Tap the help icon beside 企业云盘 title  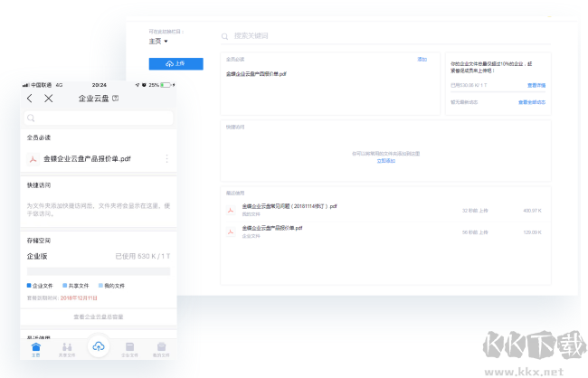(115, 98)
